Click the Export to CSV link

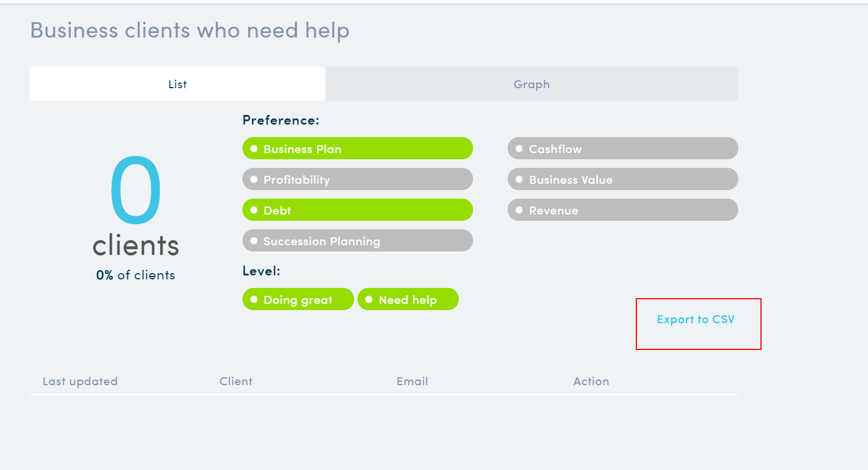pyautogui.click(x=696, y=319)
